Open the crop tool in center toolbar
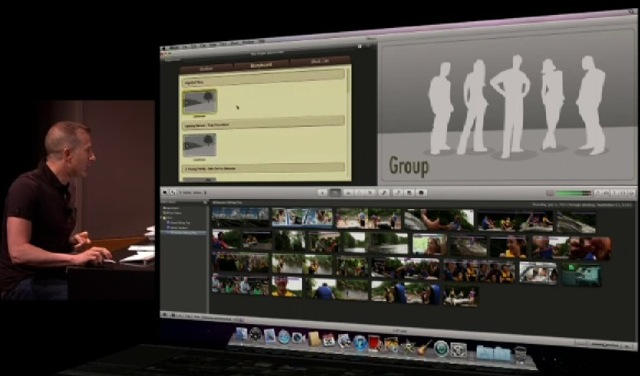 409,193
